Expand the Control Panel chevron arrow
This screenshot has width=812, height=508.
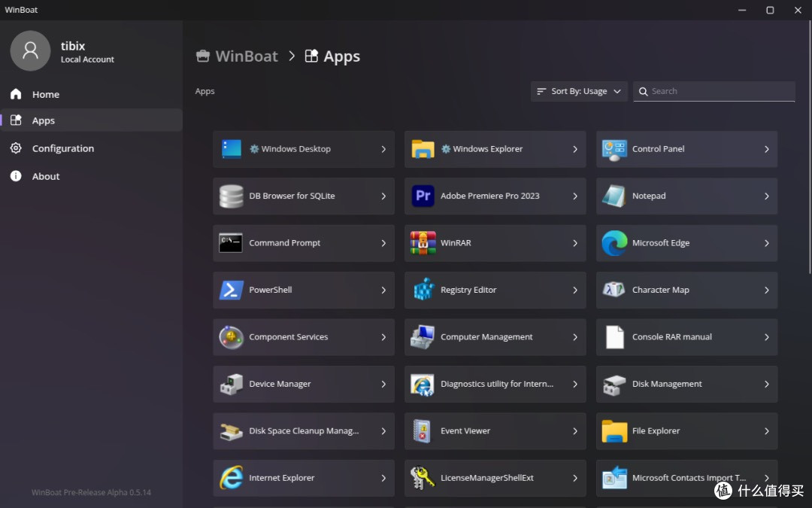click(x=767, y=149)
